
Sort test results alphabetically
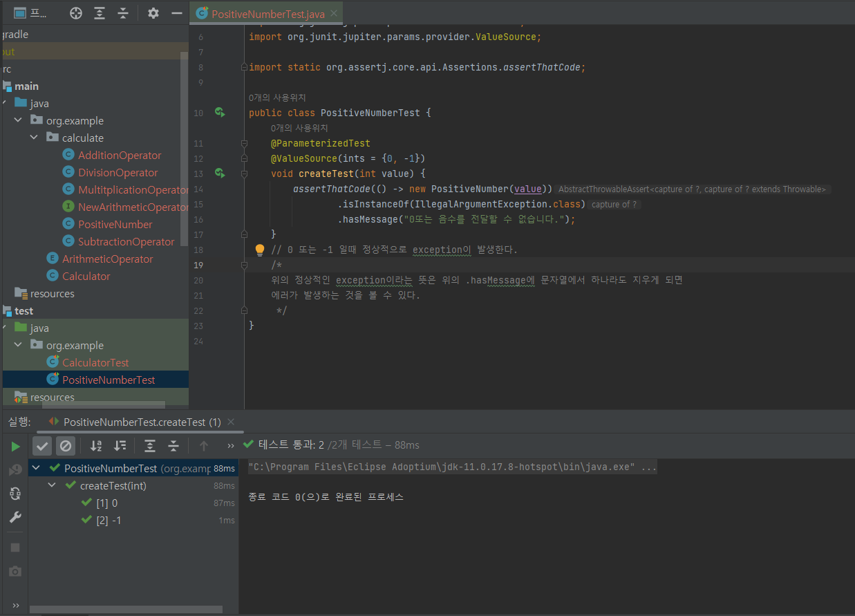96,446
